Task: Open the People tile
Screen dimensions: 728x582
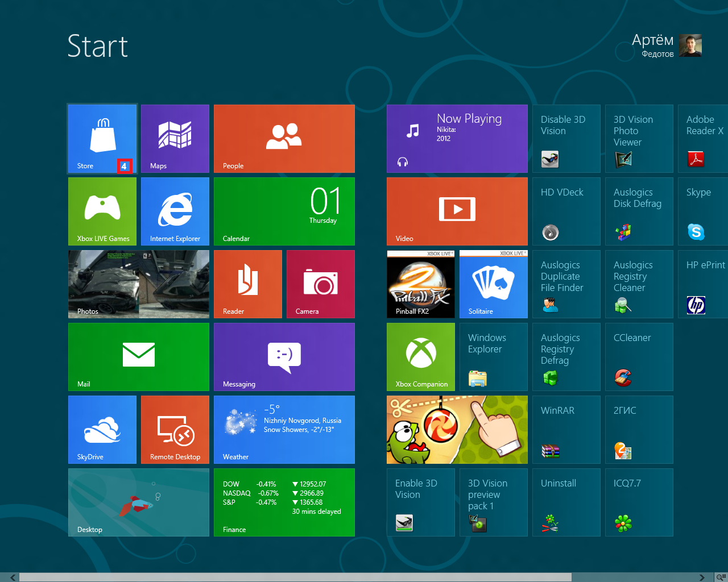Action: coord(284,139)
